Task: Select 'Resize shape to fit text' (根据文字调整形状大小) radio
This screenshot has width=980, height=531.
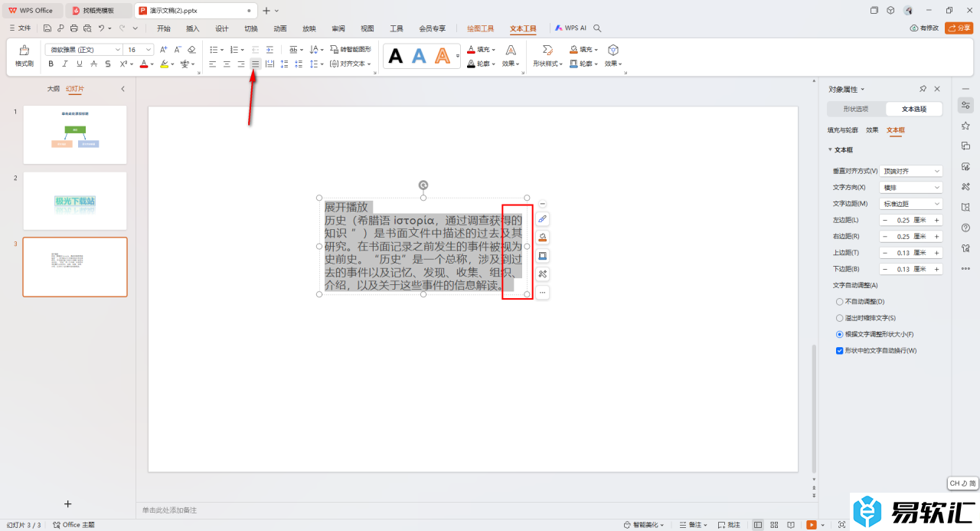Action: coord(840,334)
